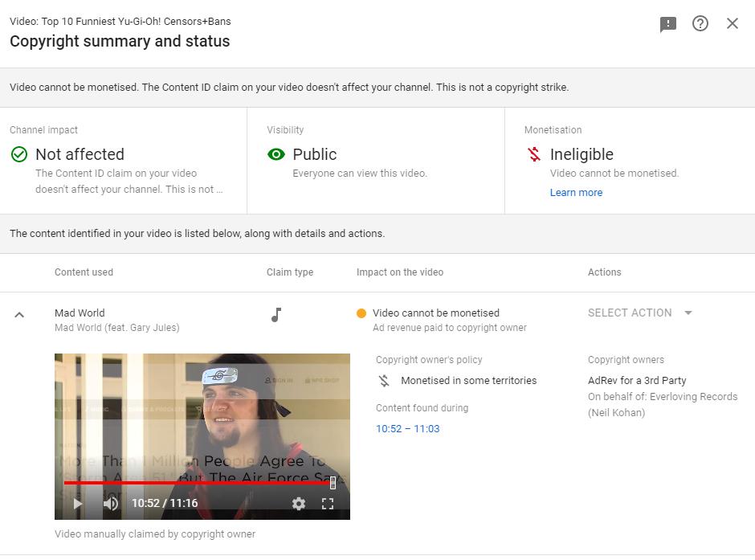Click Everyone can view this video text
The height and width of the screenshot is (560, 755).
tap(360, 174)
